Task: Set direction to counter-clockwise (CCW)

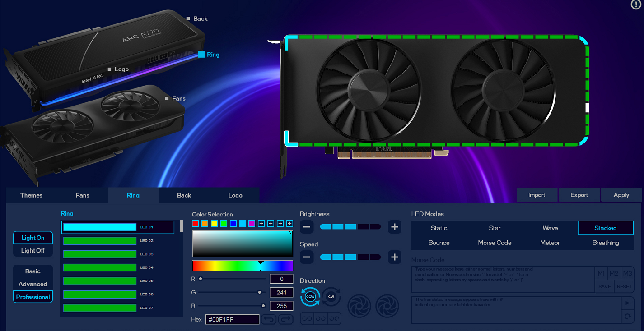Action: (x=310, y=297)
